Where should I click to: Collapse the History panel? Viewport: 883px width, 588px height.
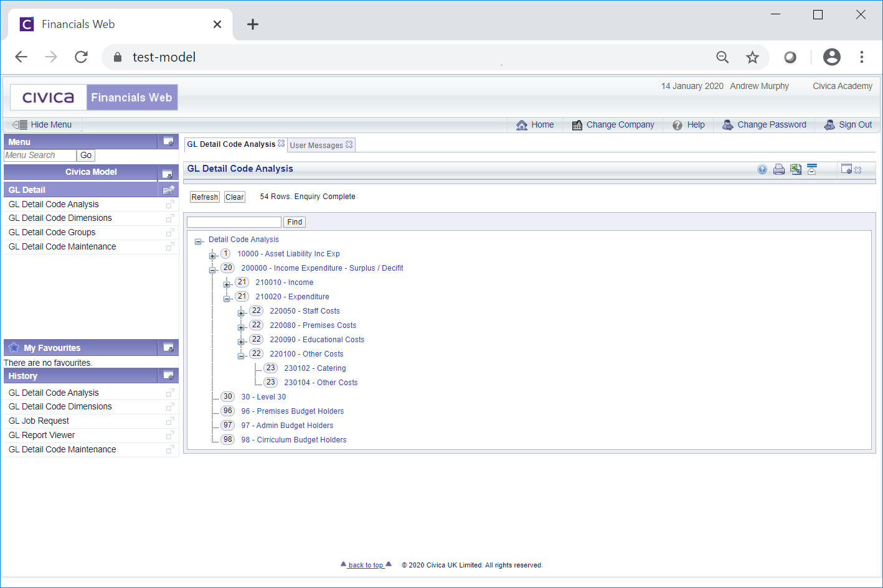168,375
